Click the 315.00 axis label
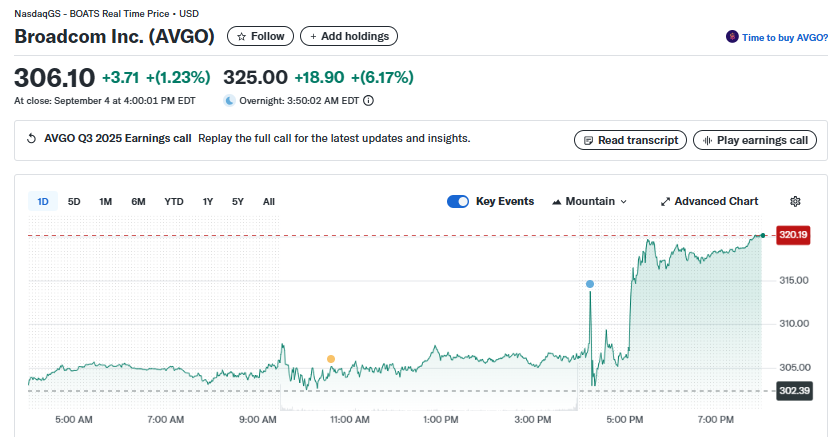This screenshot has height=437, width=836. (x=793, y=280)
